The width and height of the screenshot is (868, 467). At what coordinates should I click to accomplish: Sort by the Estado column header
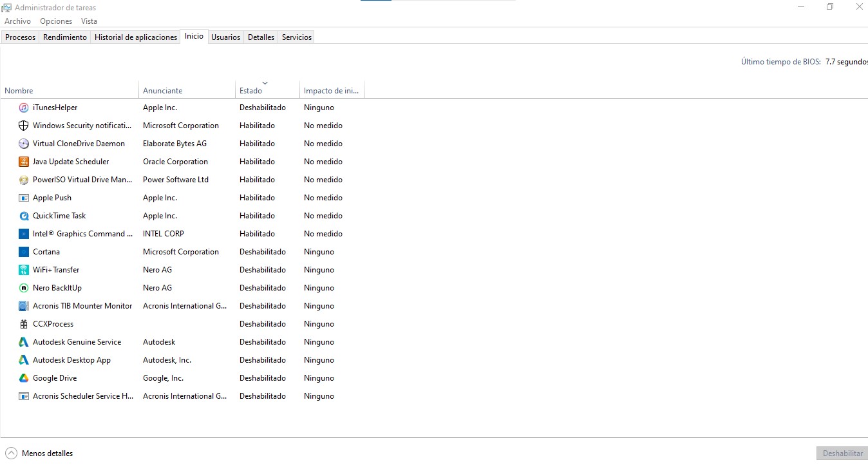pyautogui.click(x=267, y=90)
